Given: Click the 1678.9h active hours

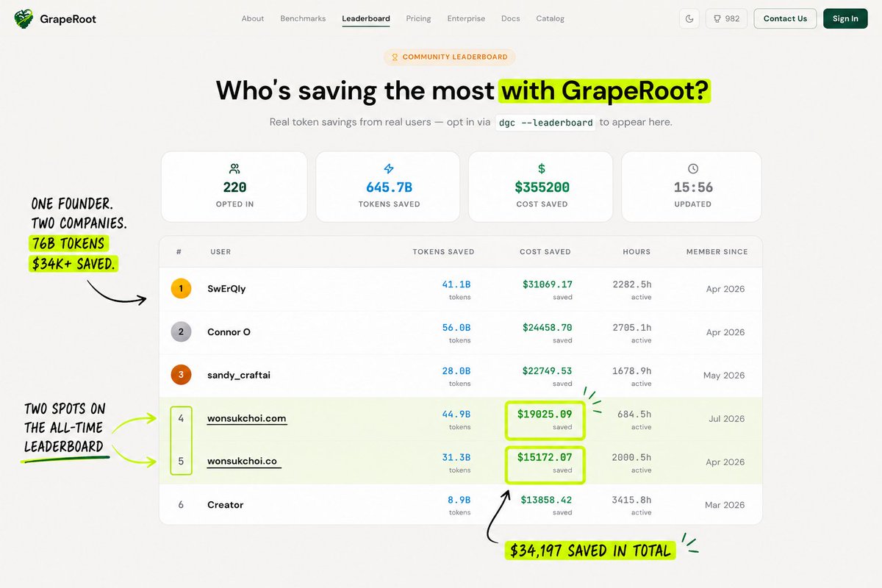Looking at the screenshot, I should [631, 370].
